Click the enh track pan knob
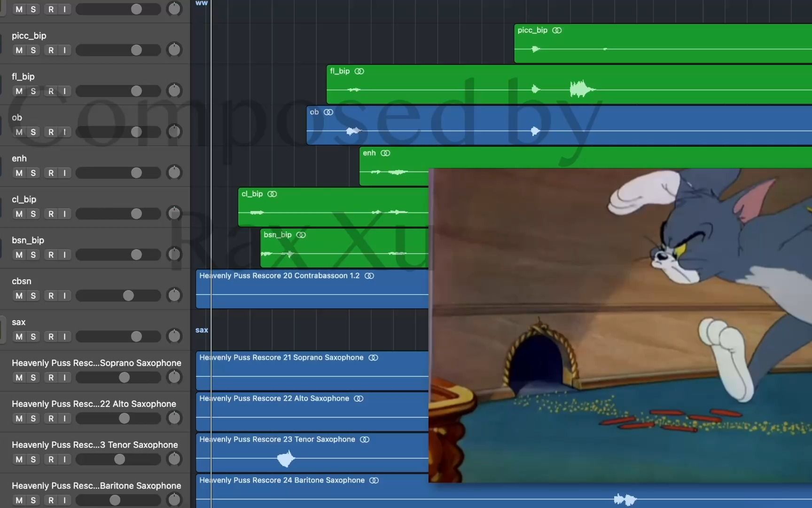Screen dimensions: 812x508 click(174, 172)
